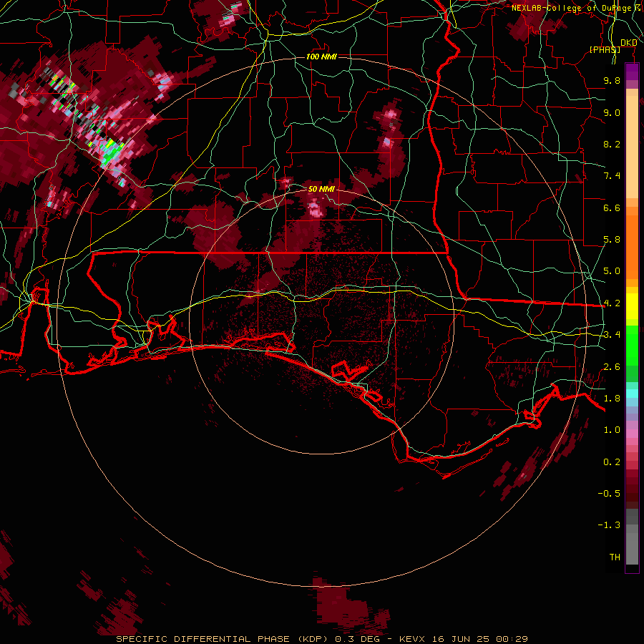Click the storm cell just below the 50 NMI label
Viewport: 644px width, 644px height.
(x=315, y=208)
